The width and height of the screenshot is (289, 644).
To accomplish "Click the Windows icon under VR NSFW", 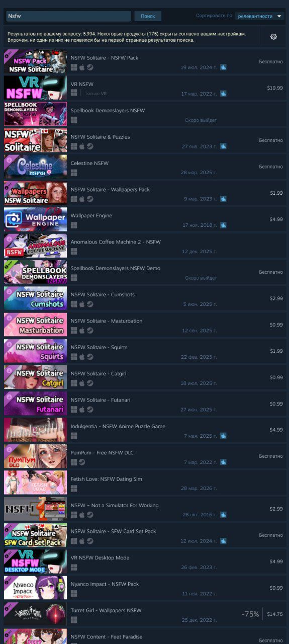I will click(x=74, y=93).
